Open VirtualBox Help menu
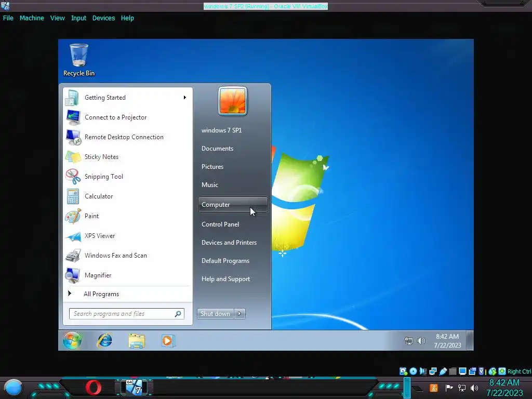Viewport: 532px width, 399px height. 127,18
